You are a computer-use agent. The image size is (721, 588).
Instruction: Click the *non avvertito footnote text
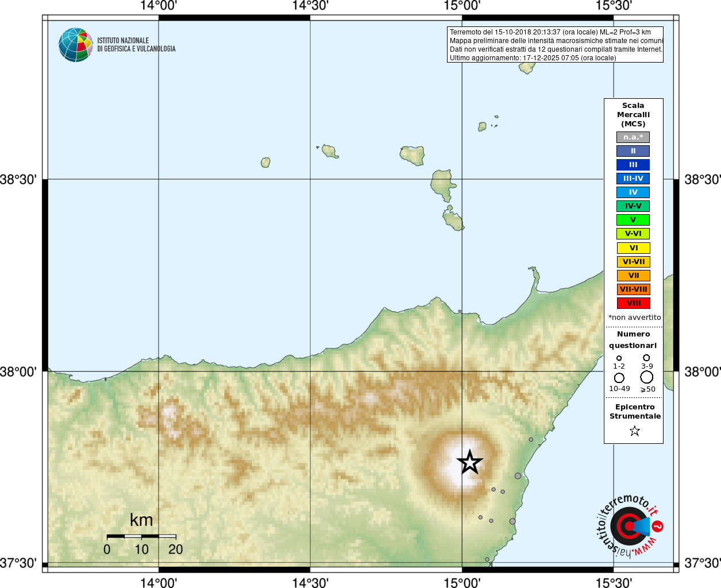click(634, 317)
